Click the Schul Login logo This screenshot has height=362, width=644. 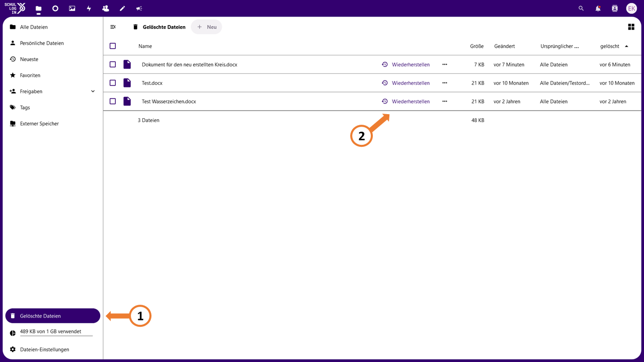tap(15, 8)
